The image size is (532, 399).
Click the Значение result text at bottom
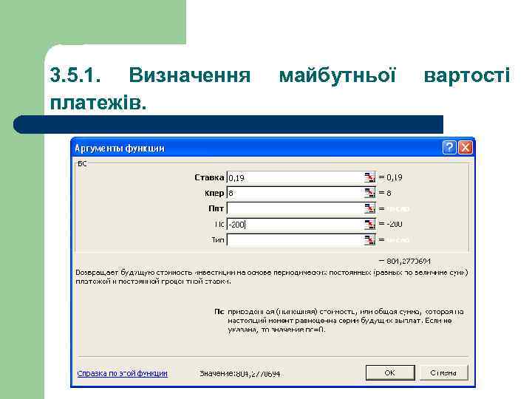tap(240, 374)
